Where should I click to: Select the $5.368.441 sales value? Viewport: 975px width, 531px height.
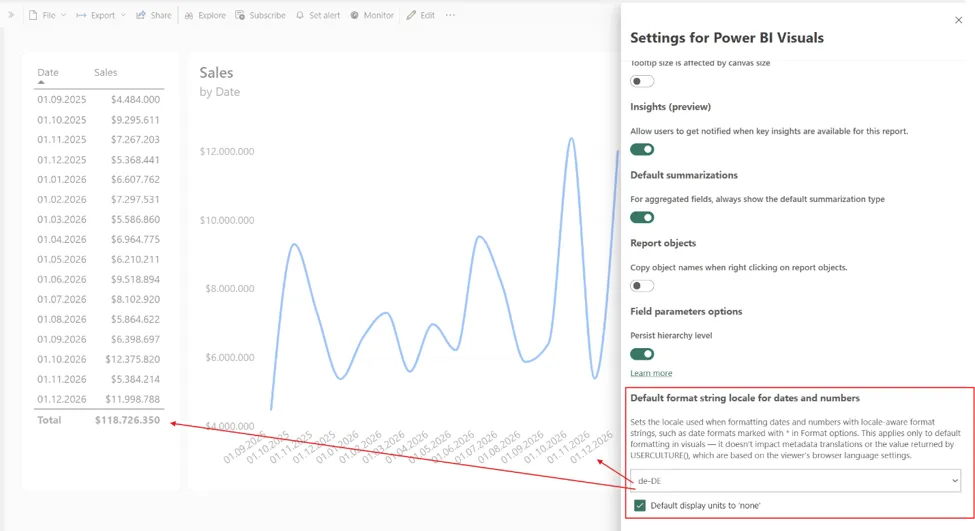135,160
